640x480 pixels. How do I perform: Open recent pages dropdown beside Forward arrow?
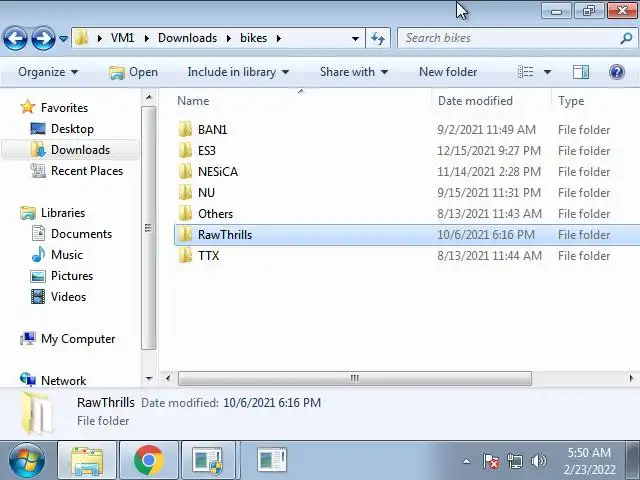click(x=63, y=39)
